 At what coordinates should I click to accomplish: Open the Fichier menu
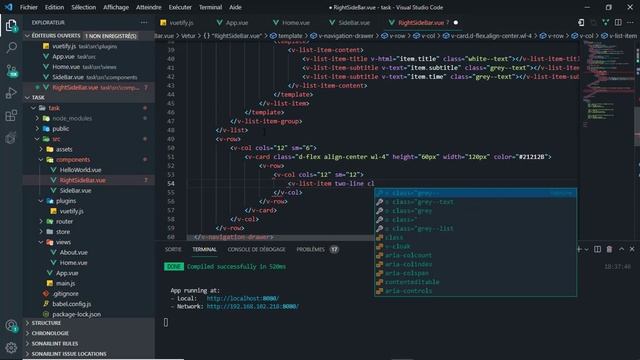pos(29,7)
